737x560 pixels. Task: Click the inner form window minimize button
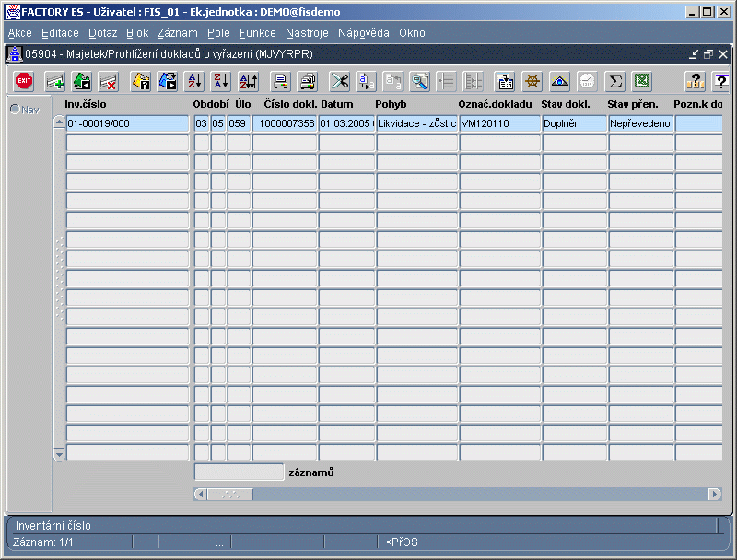(x=694, y=54)
